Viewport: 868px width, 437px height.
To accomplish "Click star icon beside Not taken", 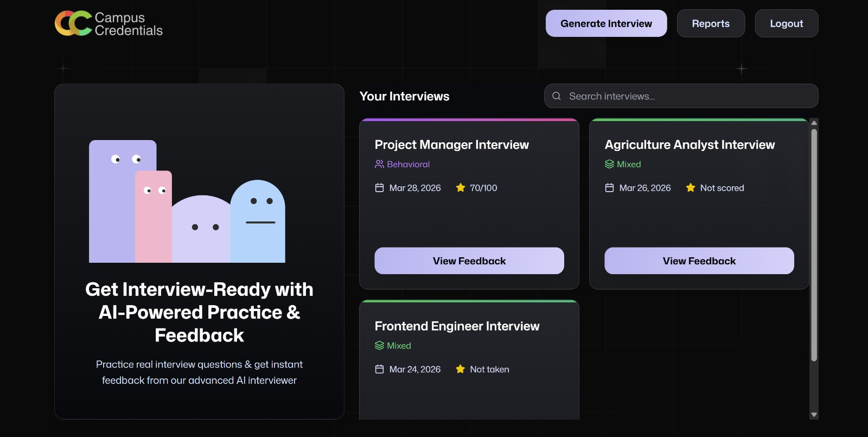I will click(461, 369).
